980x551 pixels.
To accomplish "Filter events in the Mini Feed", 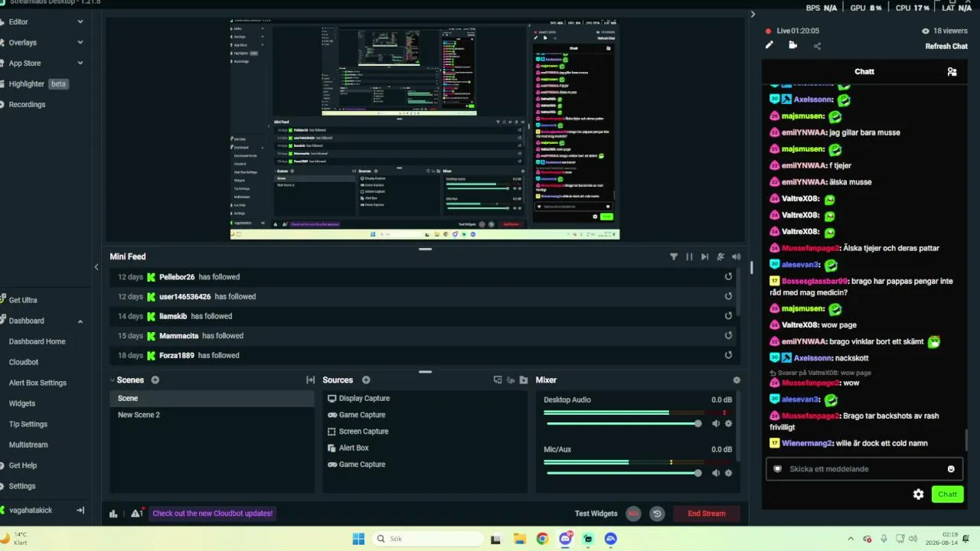I will 674,257.
